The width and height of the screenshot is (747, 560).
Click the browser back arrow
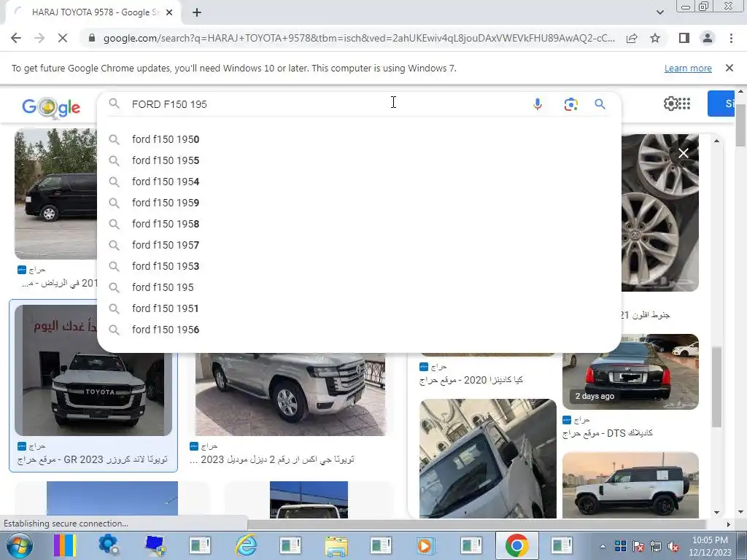click(16, 38)
